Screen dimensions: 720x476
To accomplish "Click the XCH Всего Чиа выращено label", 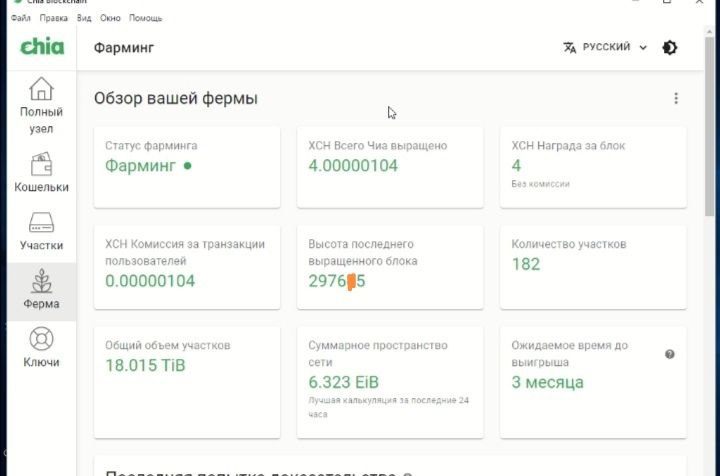I will tap(377, 146).
